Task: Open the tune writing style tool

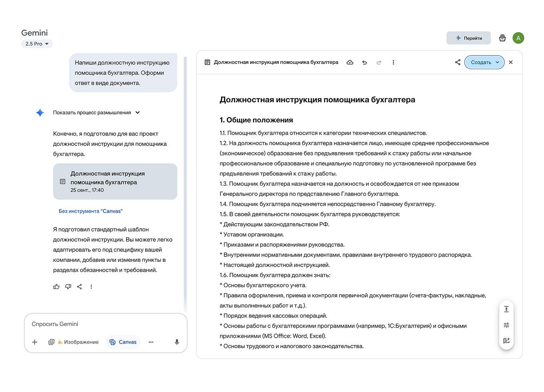Action: (x=506, y=325)
